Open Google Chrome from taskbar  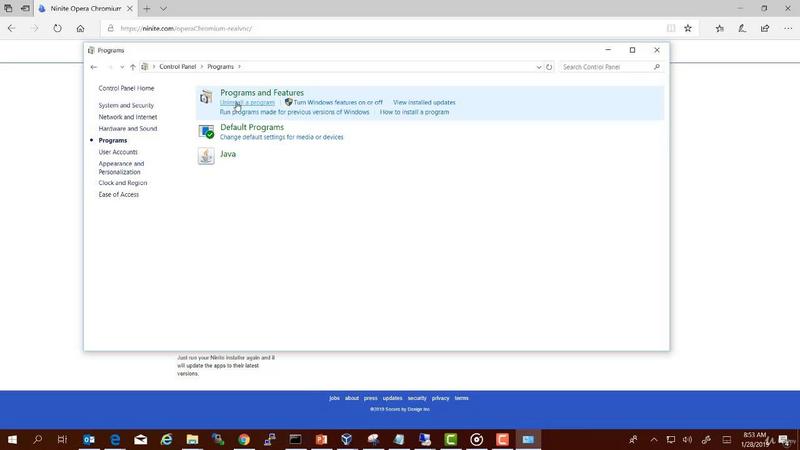point(244,439)
